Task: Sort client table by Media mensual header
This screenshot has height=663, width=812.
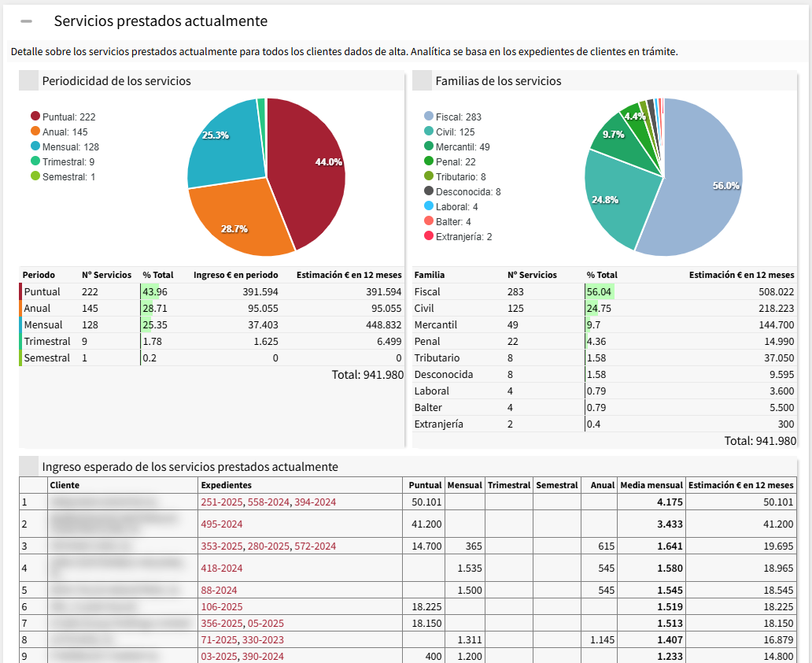Action: pyautogui.click(x=651, y=485)
